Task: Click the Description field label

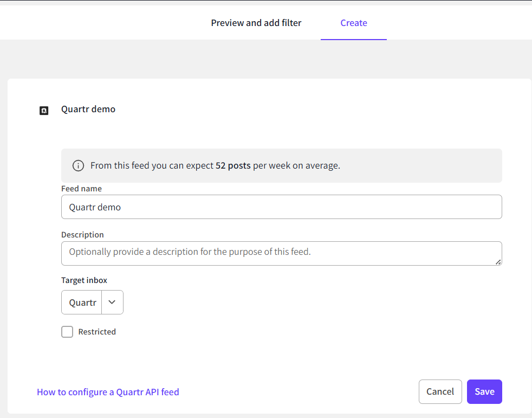Action: click(82, 235)
